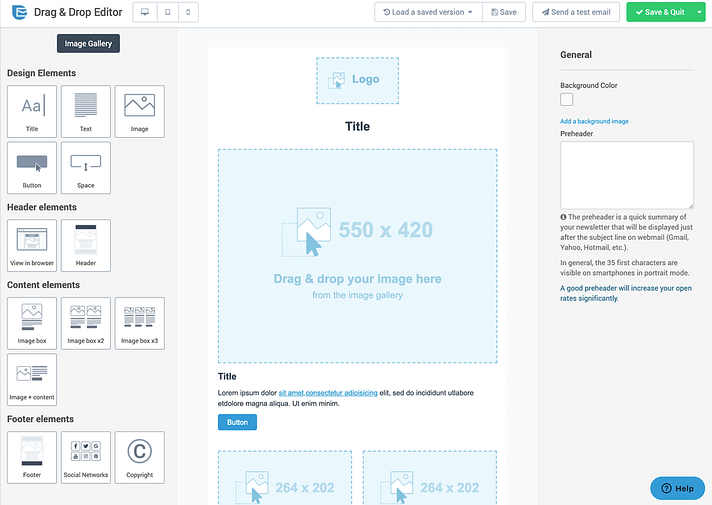The width and height of the screenshot is (712, 505).
Task: Select the Title design element
Action: 32,111
